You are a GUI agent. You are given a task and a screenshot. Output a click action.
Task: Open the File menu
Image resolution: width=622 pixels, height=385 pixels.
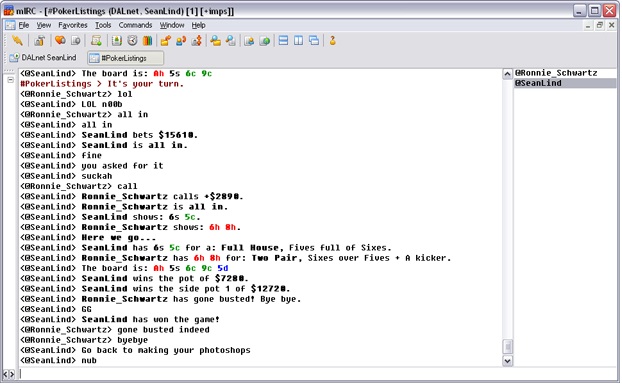click(x=24, y=25)
